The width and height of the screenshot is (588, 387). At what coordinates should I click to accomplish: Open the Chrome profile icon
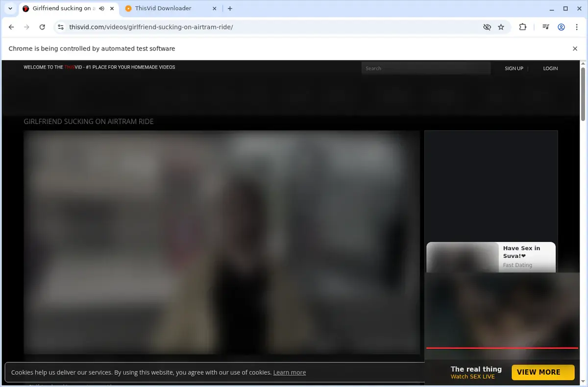562,27
